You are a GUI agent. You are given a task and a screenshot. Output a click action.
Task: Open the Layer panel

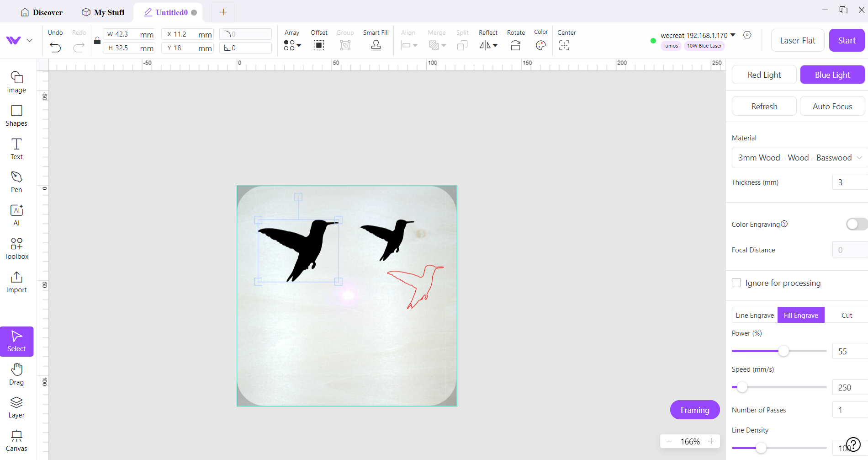click(16, 407)
